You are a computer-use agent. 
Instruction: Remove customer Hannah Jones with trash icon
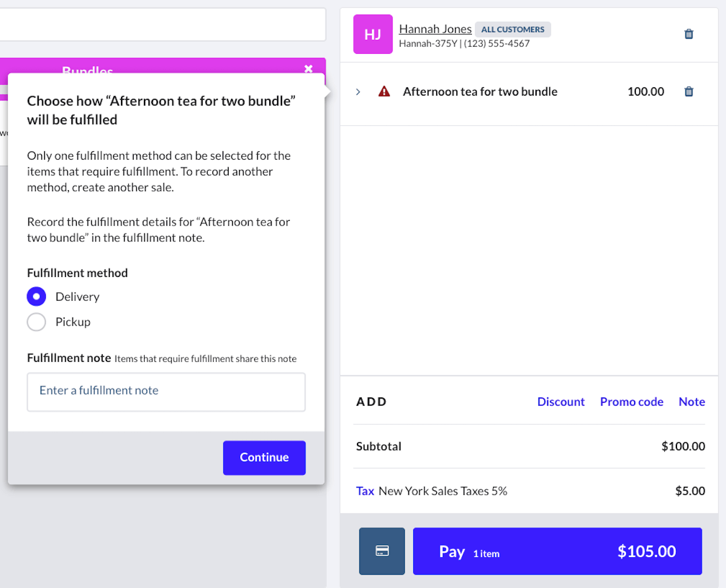tap(688, 34)
